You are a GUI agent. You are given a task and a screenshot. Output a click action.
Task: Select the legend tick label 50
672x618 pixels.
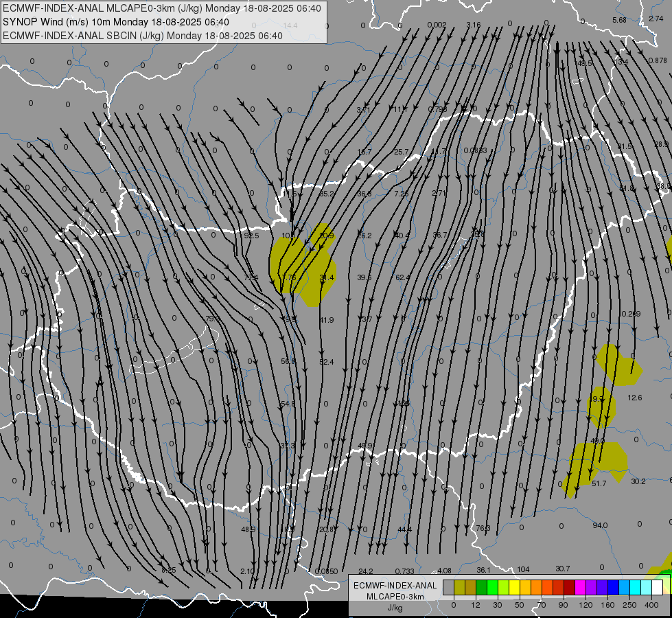click(519, 605)
